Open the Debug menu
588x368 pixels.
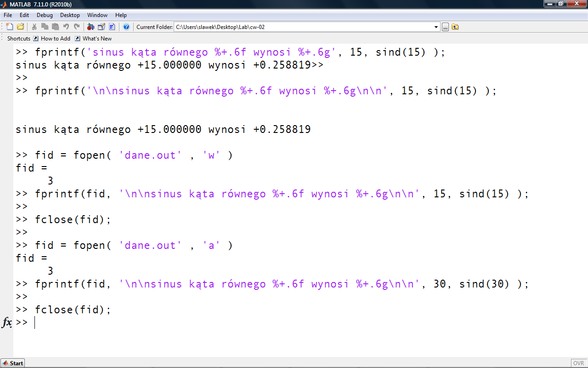pyautogui.click(x=45, y=15)
